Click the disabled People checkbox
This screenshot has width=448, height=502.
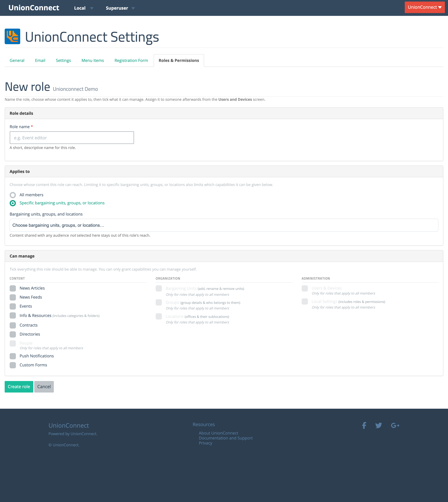[x=13, y=343]
